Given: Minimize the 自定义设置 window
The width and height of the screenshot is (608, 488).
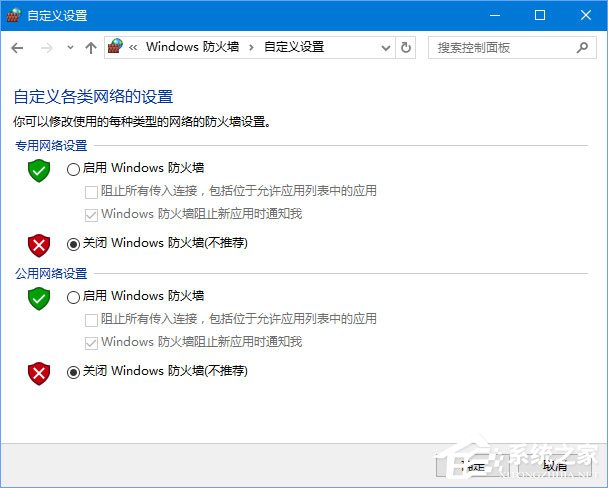Looking at the screenshot, I should [495, 15].
